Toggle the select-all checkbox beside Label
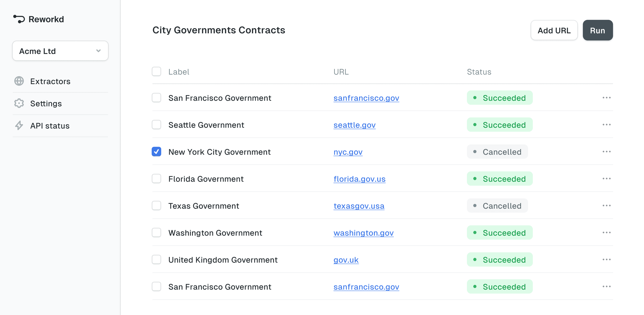This screenshot has width=644, height=315. pyautogui.click(x=156, y=72)
